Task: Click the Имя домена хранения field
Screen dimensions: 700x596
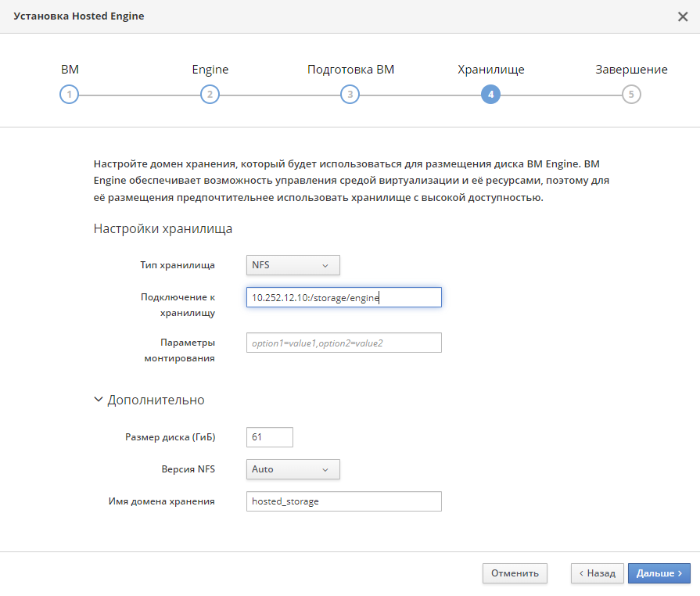Action: pos(344,501)
